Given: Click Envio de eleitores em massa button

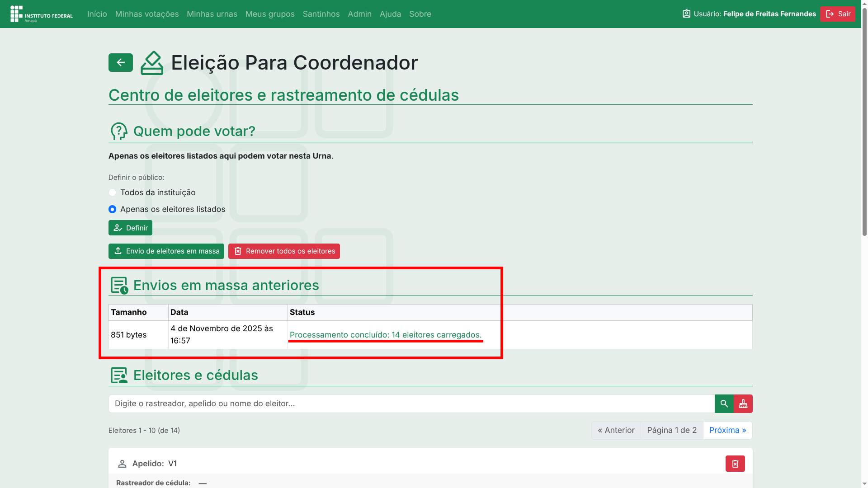Looking at the screenshot, I should pos(166,251).
